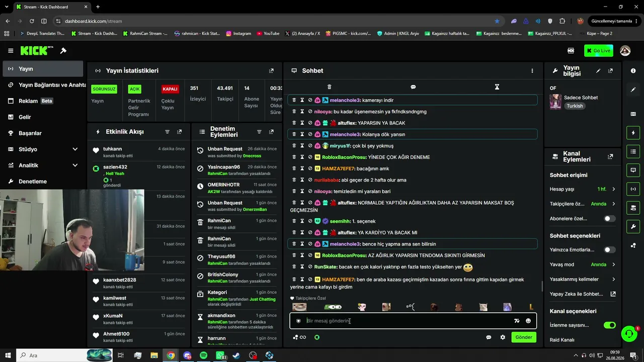Open the YouTube bookmark
Screen dimensions: 644x362
(x=268, y=34)
